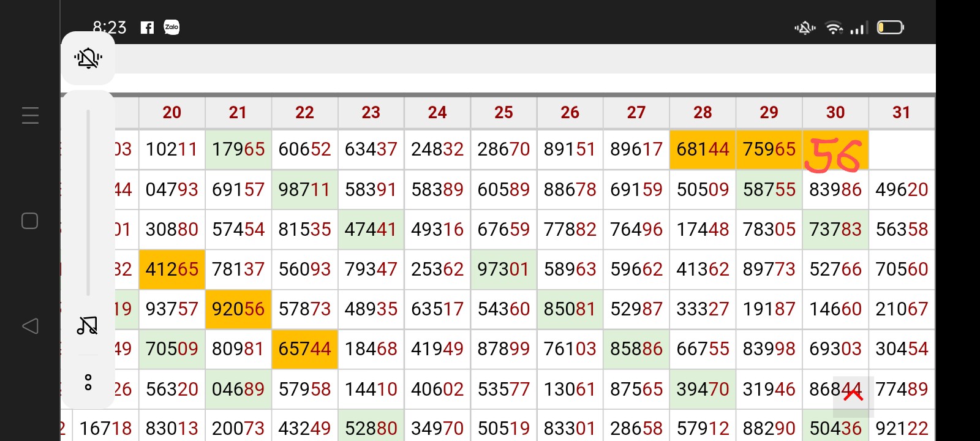
Task: Tap the battery status icon
Action: click(891, 28)
